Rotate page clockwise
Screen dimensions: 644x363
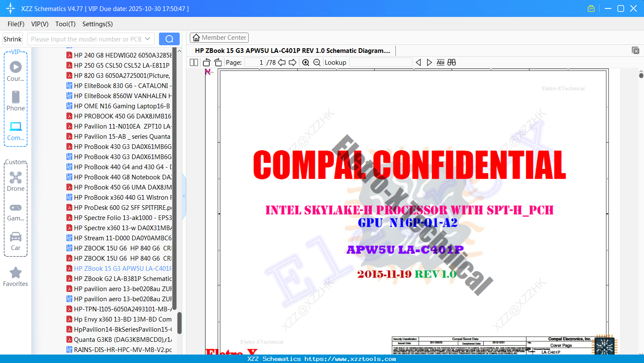218,62
